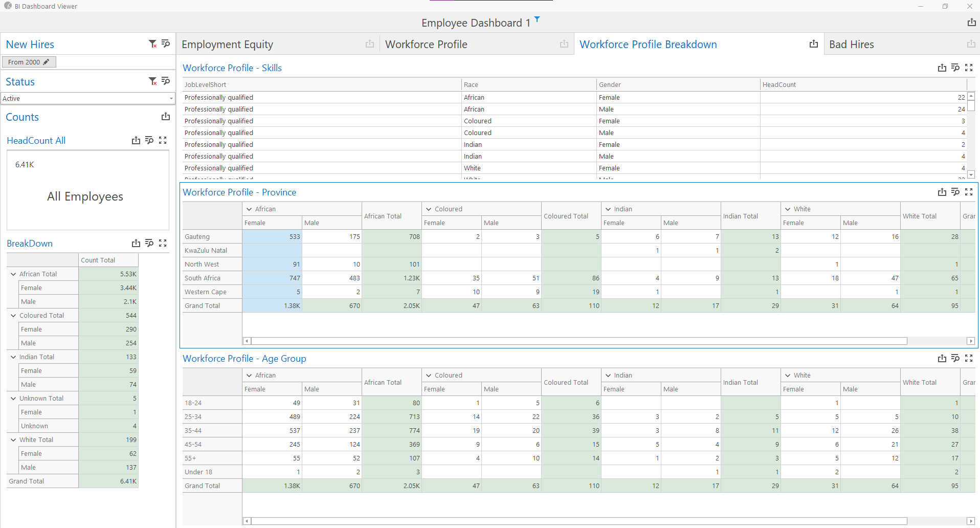This screenshot has height=528, width=980.
Task: Export the HeadCount All card
Action: (136, 140)
